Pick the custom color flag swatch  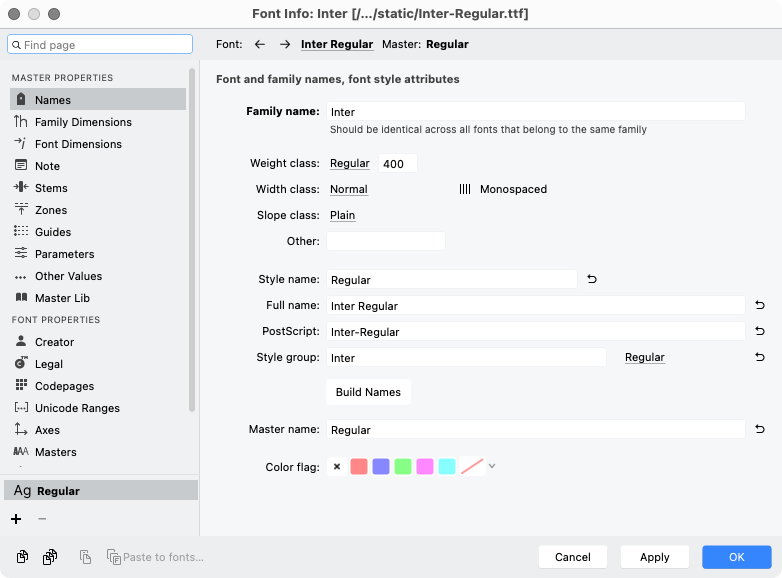click(472, 467)
